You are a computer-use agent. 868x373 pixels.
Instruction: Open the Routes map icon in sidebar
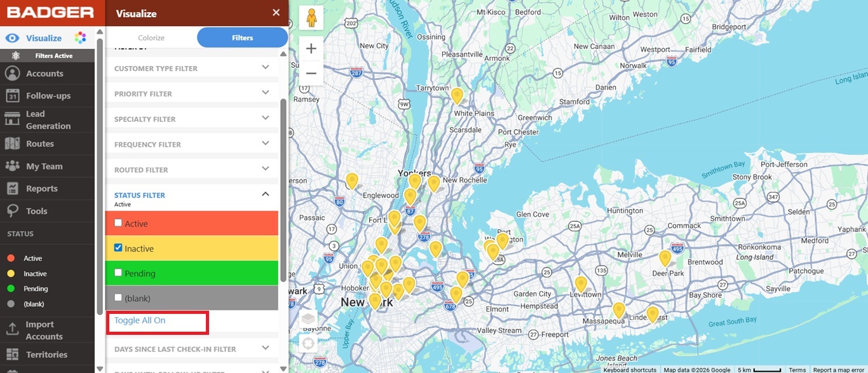coord(12,144)
